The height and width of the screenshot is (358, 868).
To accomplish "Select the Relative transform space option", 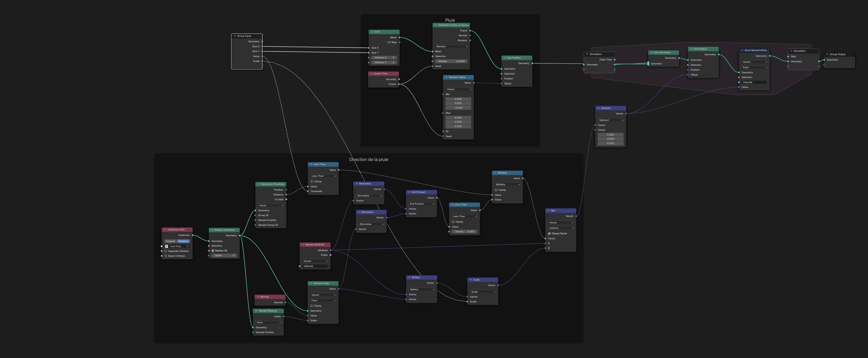I will pyautogui.click(x=183, y=241).
